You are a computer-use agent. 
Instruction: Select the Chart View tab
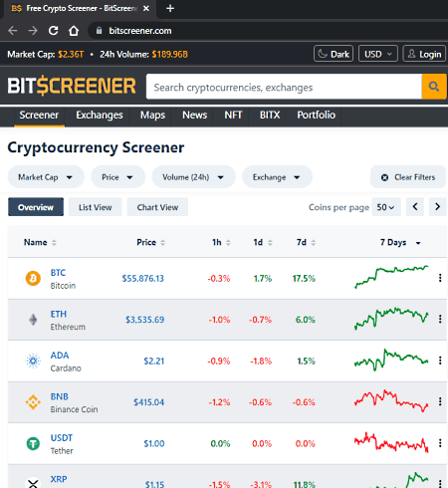point(157,207)
